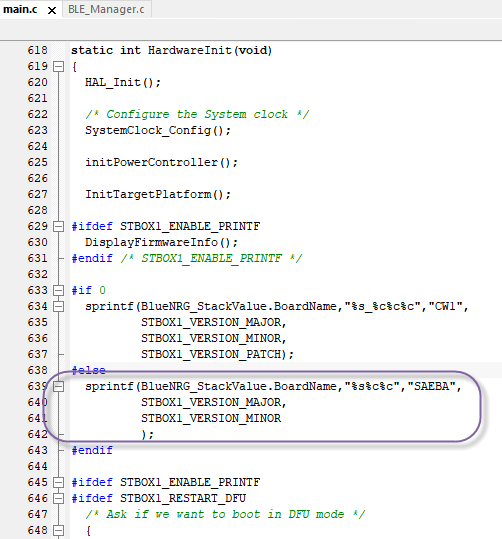
Task: Close the main.c tab
Action: [52, 10]
